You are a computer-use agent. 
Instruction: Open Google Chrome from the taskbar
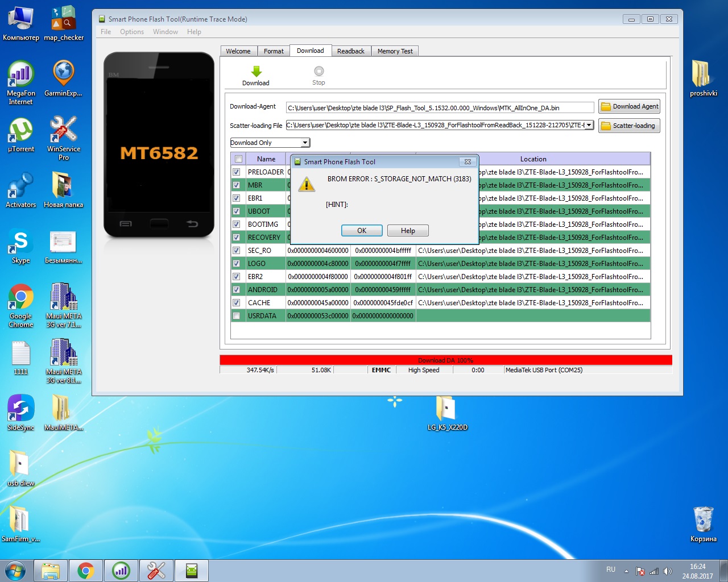(86, 571)
